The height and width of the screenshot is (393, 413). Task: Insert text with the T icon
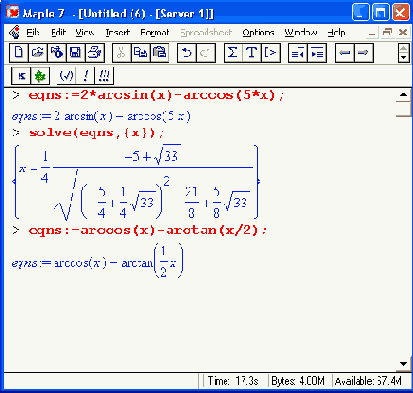(x=252, y=53)
